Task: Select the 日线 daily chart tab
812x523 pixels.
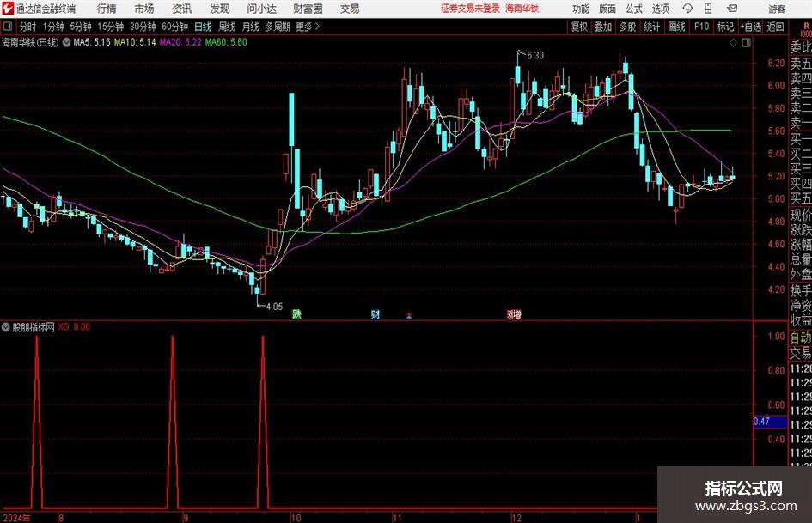Action: pos(203,27)
